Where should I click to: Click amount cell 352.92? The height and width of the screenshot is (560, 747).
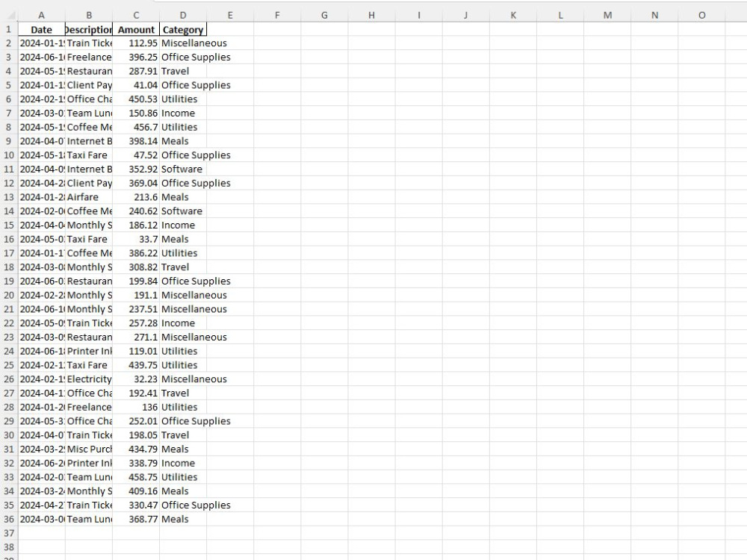pos(136,169)
